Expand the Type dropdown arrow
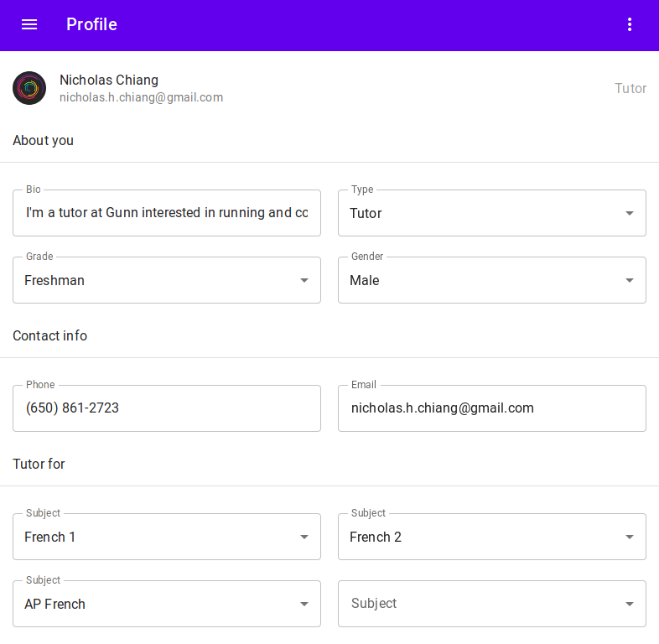This screenshot has width=659, height=644. pyautogui.click(x=629, y=213)
